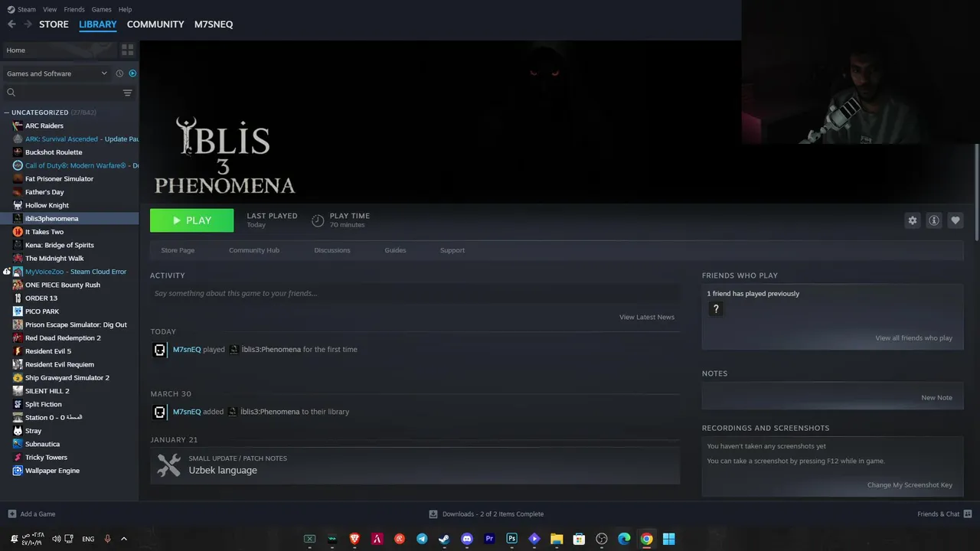The width and height of the screenshot is (980, 551).
Task: Toggle ready-to-play filter icon
Action: pyautogui.click(x=132, y=73)
